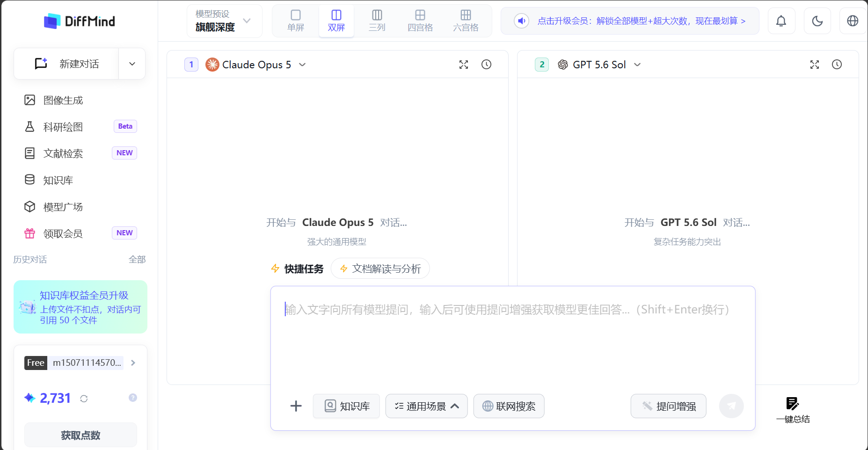The height and width of the screenshot is (450, 868).
Task: Select 文档解读与分析 quick task
Action: (380, 269)
